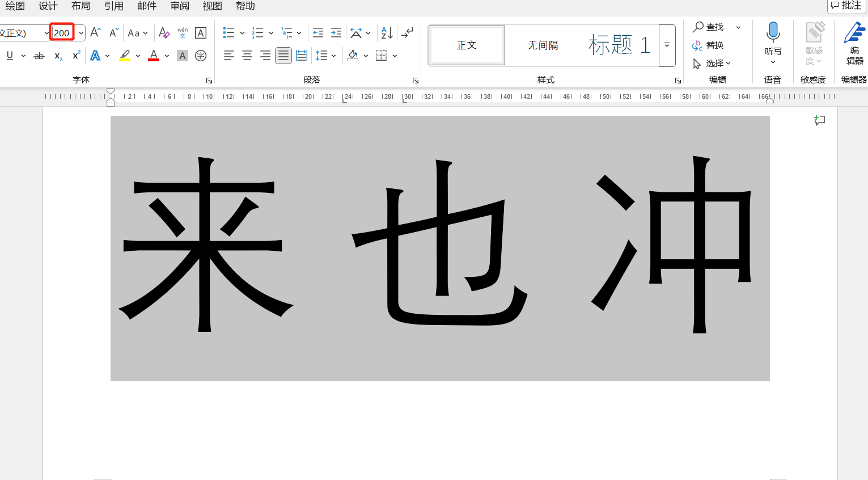Open underline style dropdown arrow
868x480 pixels.
(23, 56)
